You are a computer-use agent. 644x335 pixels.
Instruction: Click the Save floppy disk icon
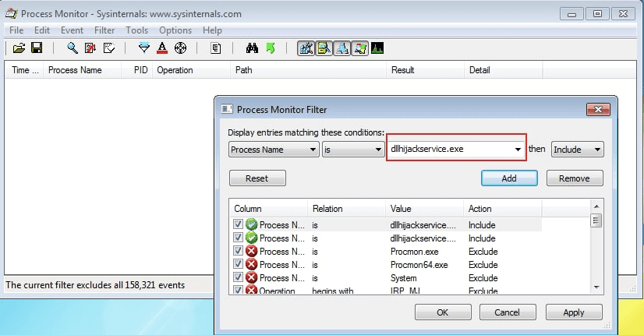point(36,48)
